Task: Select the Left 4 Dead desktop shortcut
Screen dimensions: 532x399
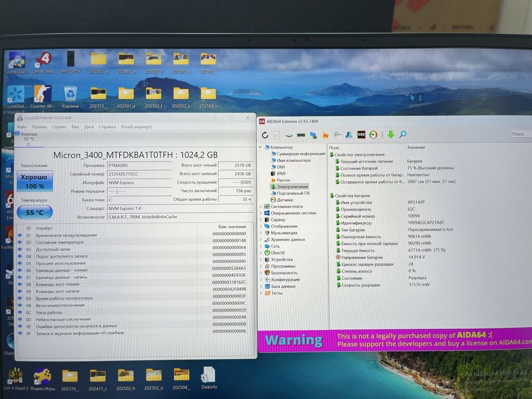Action: pos(43,63)
